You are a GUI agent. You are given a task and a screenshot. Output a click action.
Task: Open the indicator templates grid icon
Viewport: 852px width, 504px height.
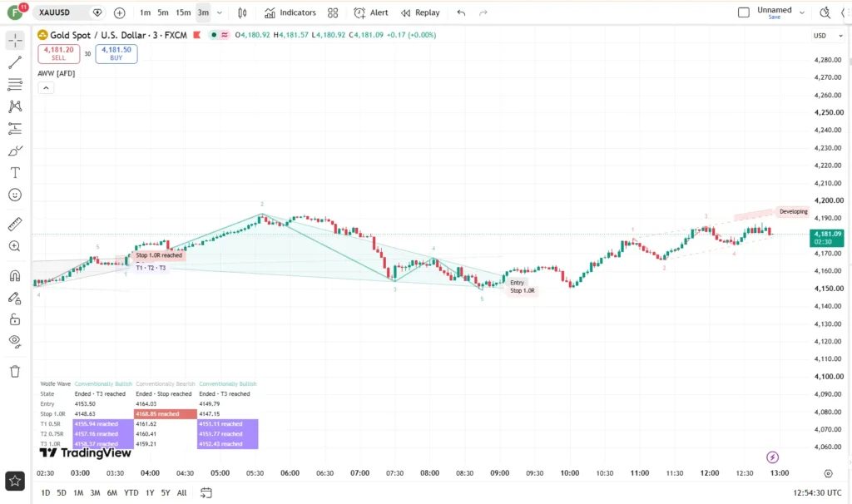tap(333, 12)
